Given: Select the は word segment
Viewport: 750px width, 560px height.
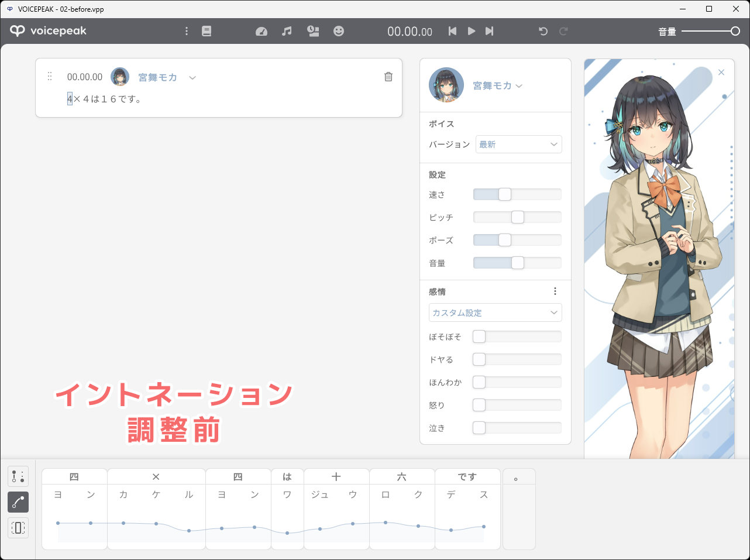Looking at the screenshot, I should point(287,477).
